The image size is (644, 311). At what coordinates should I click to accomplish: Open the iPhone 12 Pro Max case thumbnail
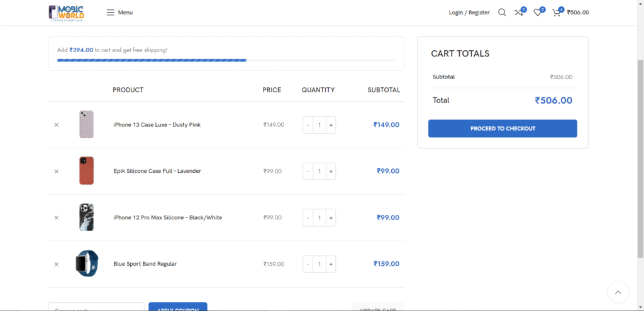[x=87, y=217]
